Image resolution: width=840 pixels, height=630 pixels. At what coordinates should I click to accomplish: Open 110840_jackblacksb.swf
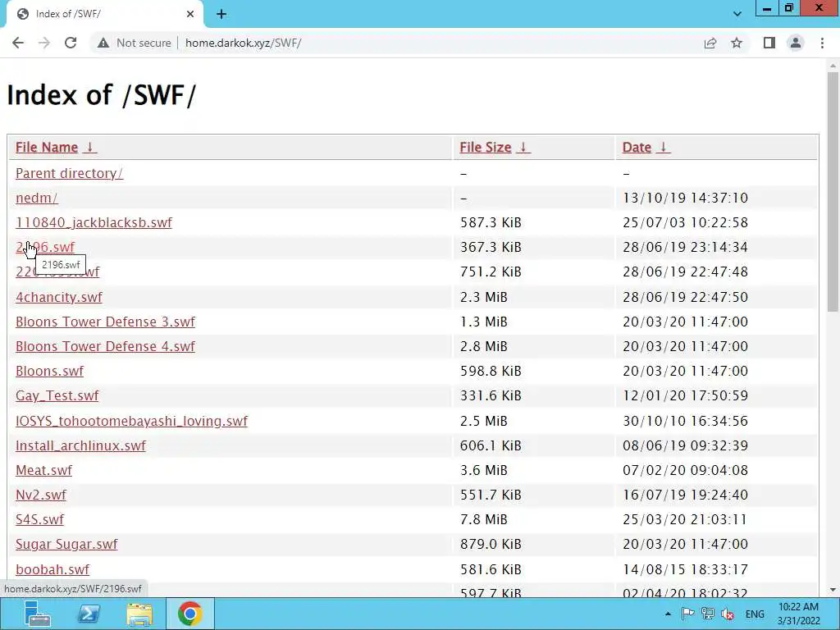94,223
